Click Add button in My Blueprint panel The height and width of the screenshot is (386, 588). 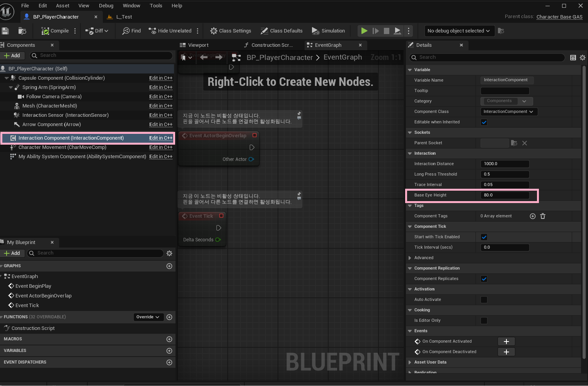point(12,253)
